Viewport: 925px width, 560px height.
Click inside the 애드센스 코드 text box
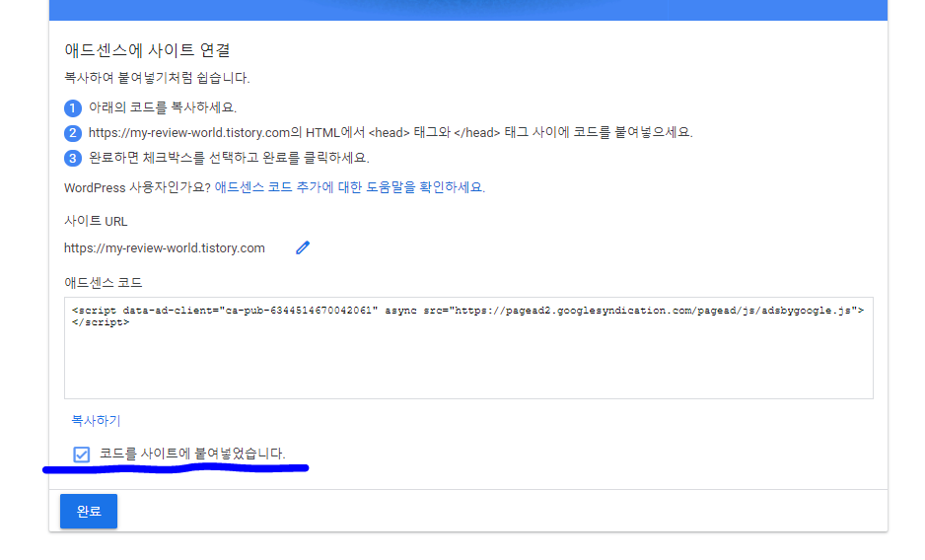tap(468, 348)
